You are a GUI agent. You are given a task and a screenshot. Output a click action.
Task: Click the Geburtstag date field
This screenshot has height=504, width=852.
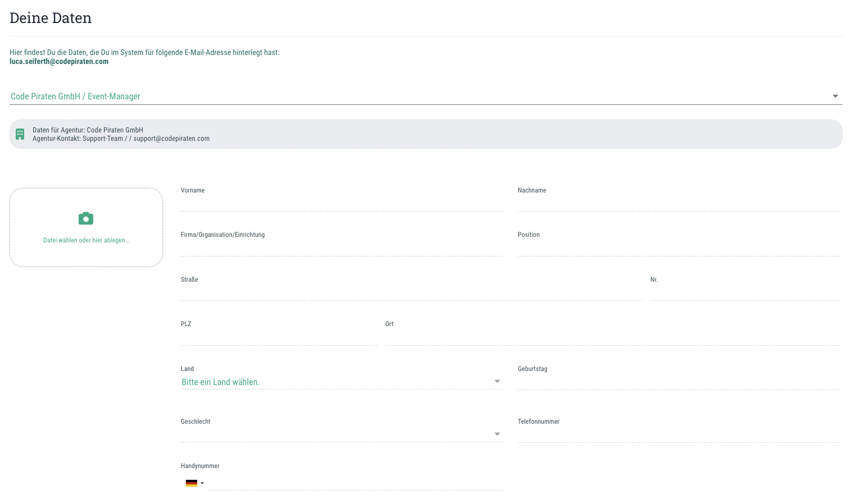pyautogui.click(x=678, y=382)
